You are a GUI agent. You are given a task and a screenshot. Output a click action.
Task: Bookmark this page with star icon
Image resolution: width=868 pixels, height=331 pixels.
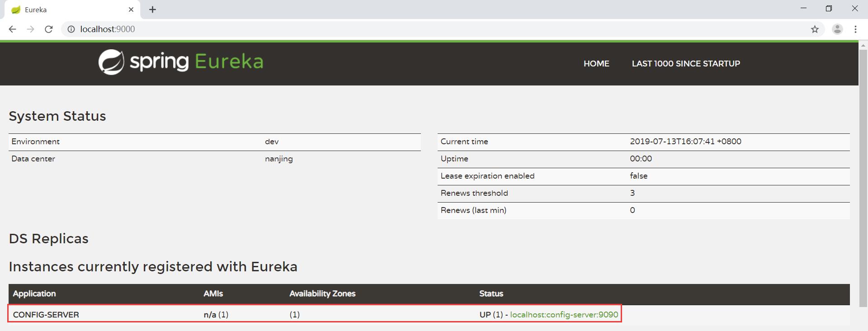click(x=815, y=29)
